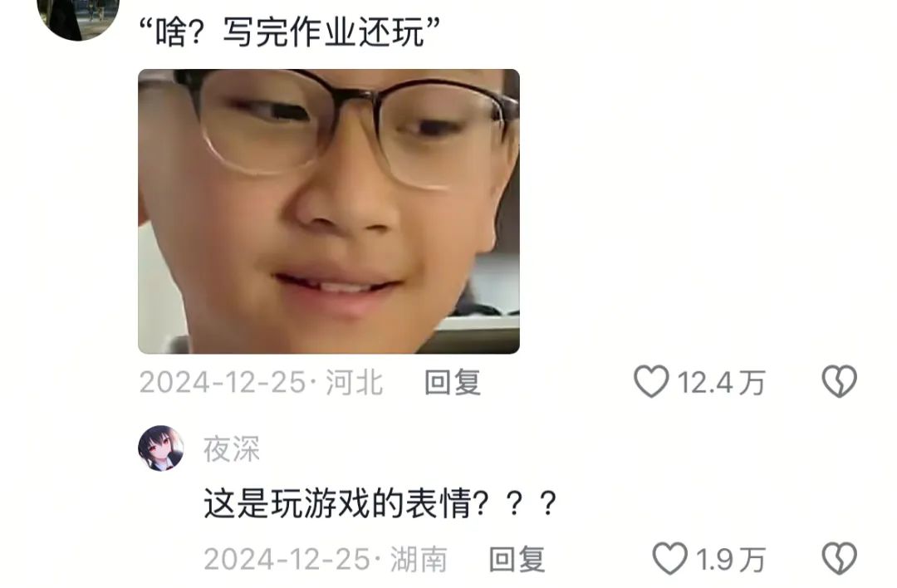This screenshot has width=897, height=588.
Task: Tap the 河北 location label
Action: click(x=354, y=382)
